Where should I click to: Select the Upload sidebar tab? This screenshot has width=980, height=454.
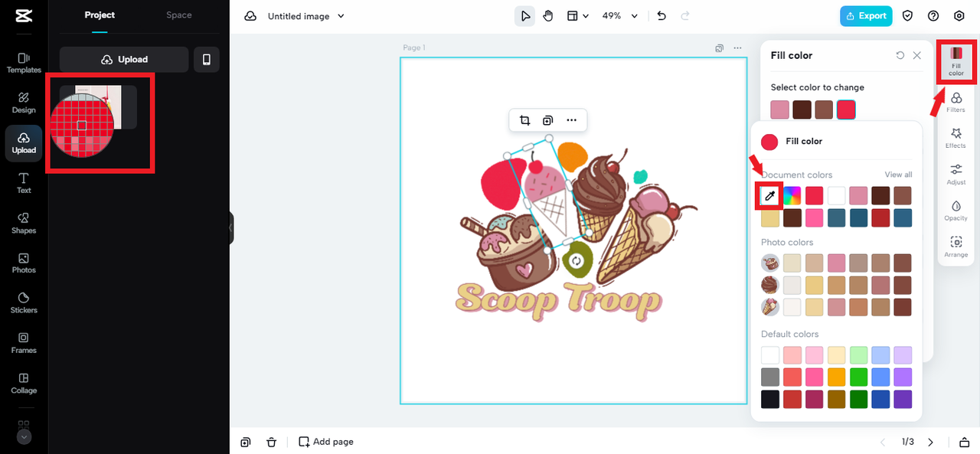coord(24,142)
